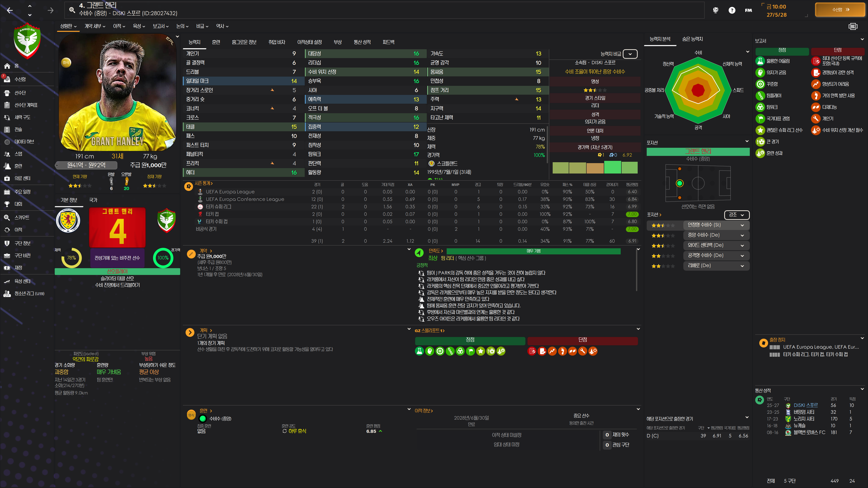Expand the 능력치 비교 dropdown

[x=630, y=54]
